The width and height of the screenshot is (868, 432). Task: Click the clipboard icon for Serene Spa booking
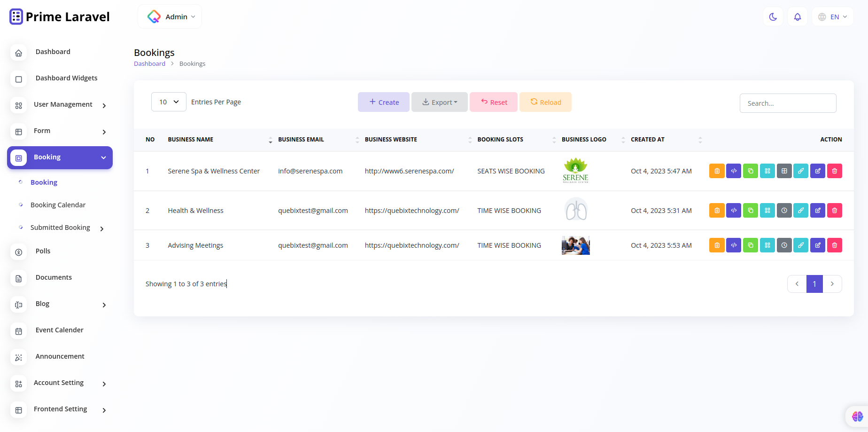(716, 171)
